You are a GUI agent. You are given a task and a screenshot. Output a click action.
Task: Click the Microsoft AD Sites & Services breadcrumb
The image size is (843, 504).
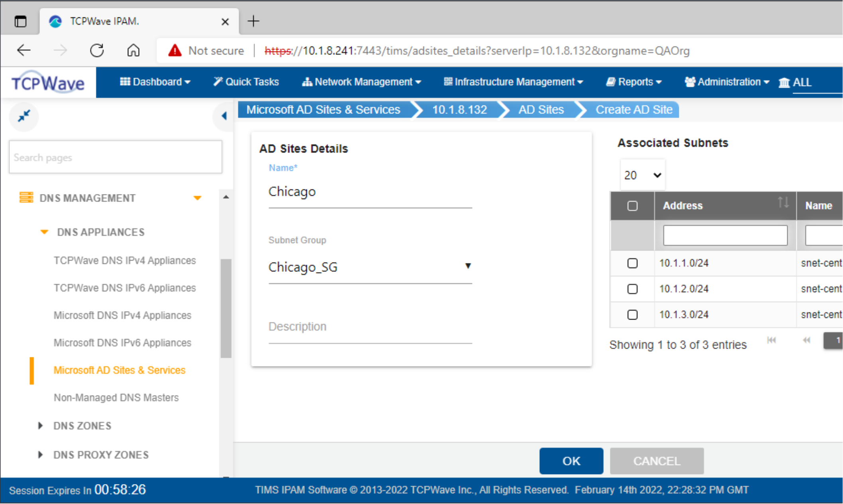323,110
